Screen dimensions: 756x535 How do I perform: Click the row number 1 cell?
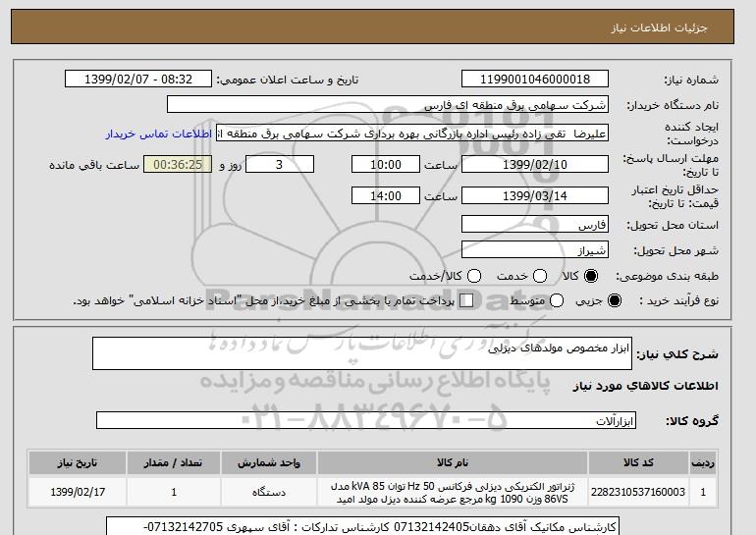[703, 492]
